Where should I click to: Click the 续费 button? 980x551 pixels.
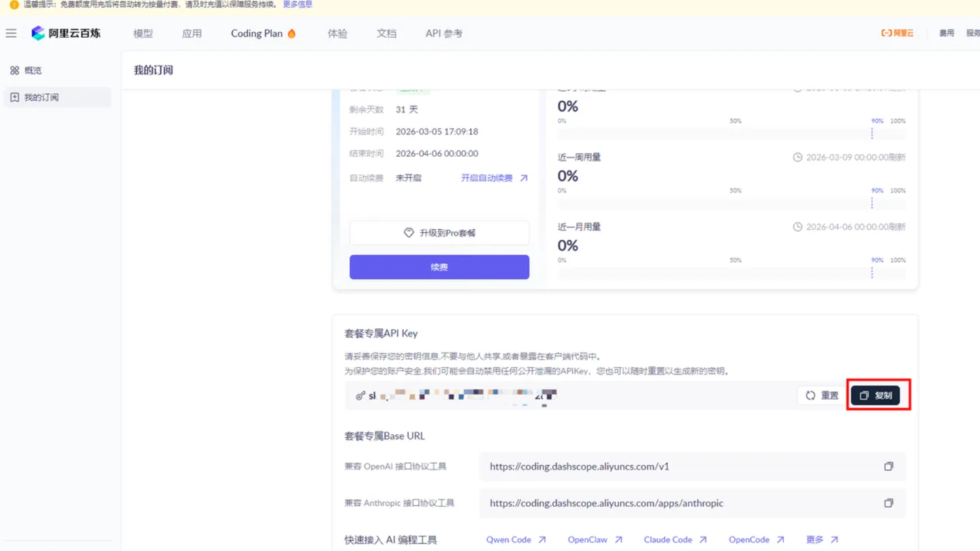pyautogui.click(x=440, y=267)
